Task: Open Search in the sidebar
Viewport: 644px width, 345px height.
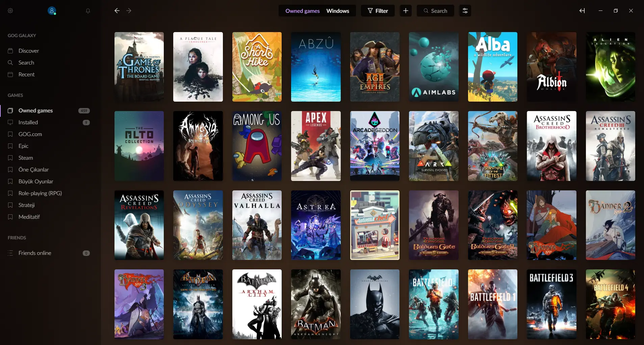Action: pyautogui.click(x=50, y=62)
